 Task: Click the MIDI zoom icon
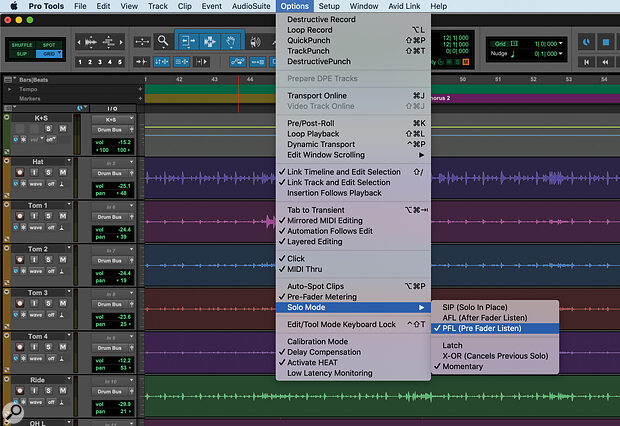pos(109,42)
